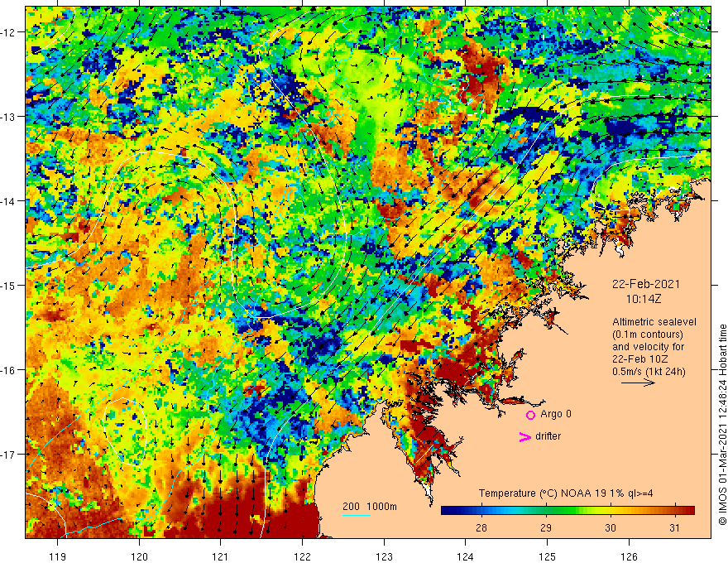The width and height of the screenshot is (728, 563).
Task: Click longitude axis label '120'
Action: [139, 556]
